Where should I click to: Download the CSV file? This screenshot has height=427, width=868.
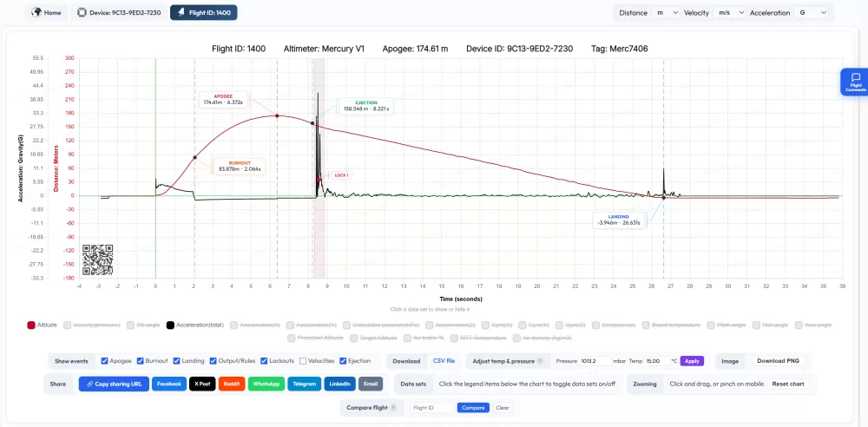click(444, 361)
